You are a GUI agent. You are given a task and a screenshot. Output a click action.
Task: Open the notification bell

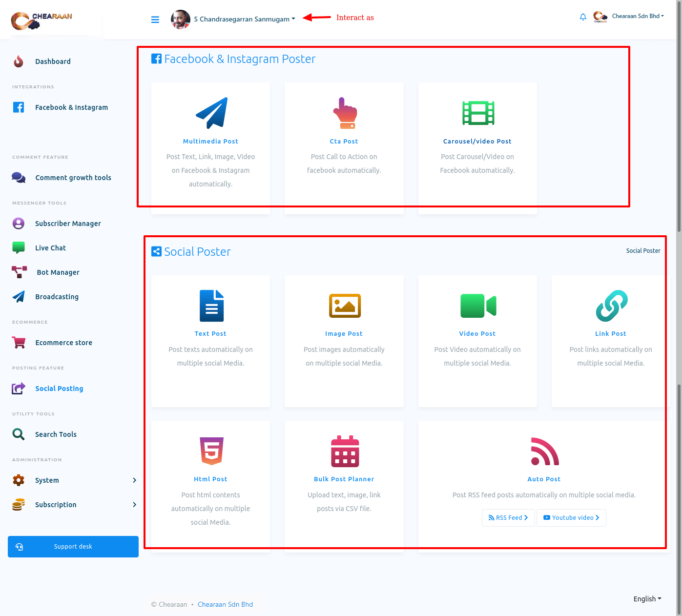tap(583, 17)
